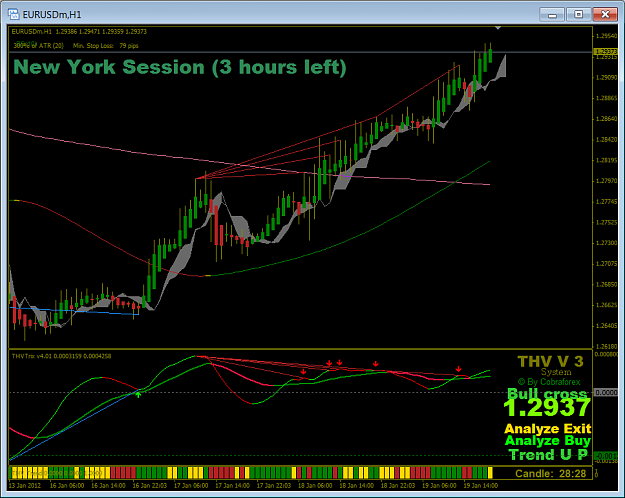625x498 pixels.
Task: Click the 1.26850 price axis label
Action: click(x=606, y=284)
